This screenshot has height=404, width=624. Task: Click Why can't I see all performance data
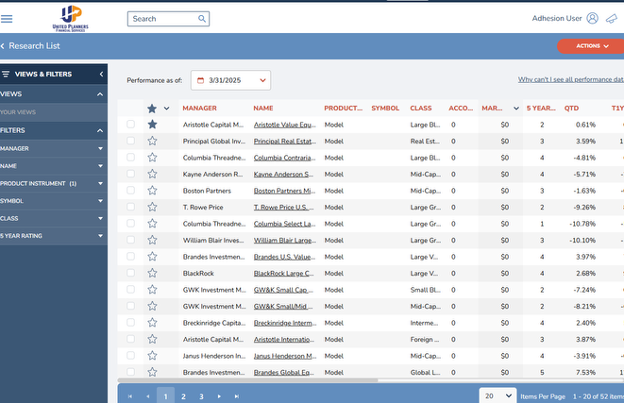571,80
